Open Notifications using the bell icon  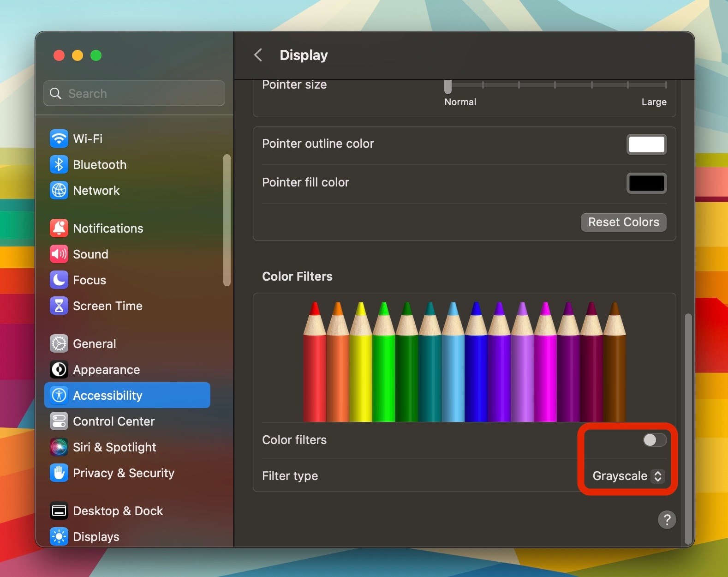tap(59, 228)
